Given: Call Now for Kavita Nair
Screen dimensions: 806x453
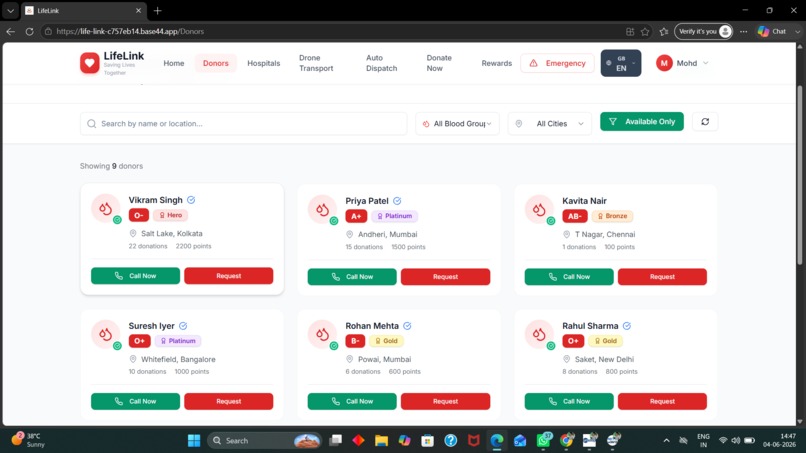Looking at the screenshot, I should coord(569,277).
